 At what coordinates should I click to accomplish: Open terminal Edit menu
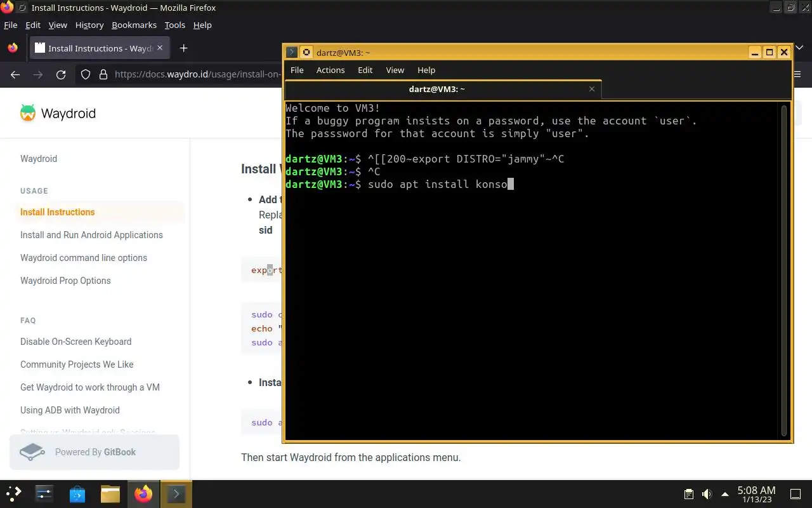(365, 70)
